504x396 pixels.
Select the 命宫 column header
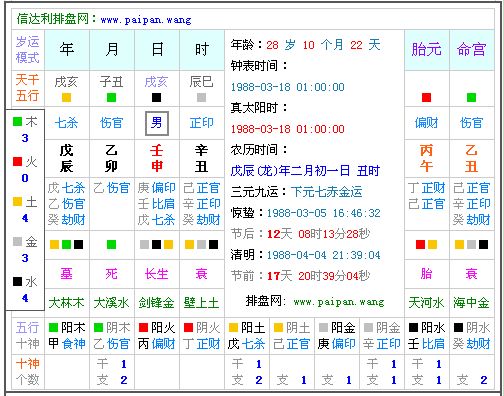472,50
